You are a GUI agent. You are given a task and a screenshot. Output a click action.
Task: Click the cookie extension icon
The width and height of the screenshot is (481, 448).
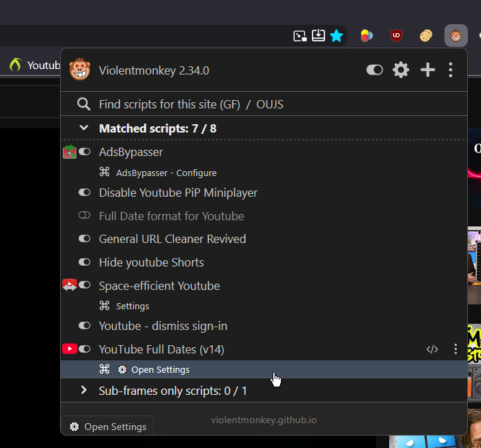[x=426, y=36]
